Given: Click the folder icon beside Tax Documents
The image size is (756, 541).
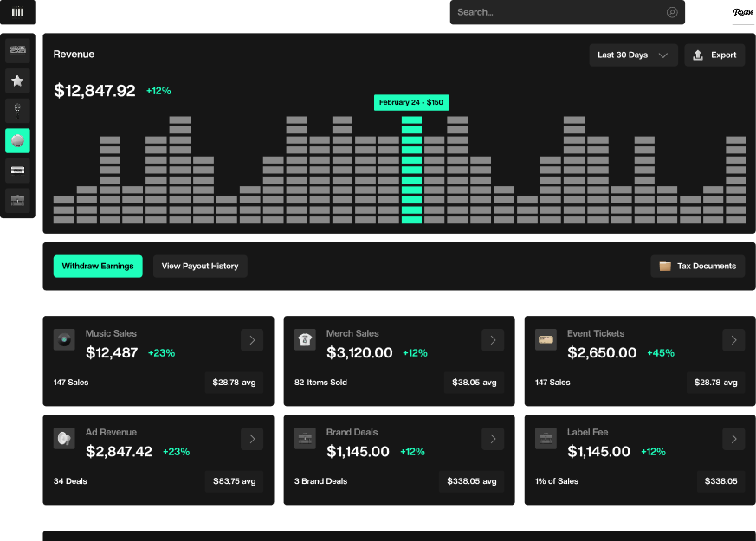Looking at the screenshot, I should pyautogui.click(x=665, y=266).
